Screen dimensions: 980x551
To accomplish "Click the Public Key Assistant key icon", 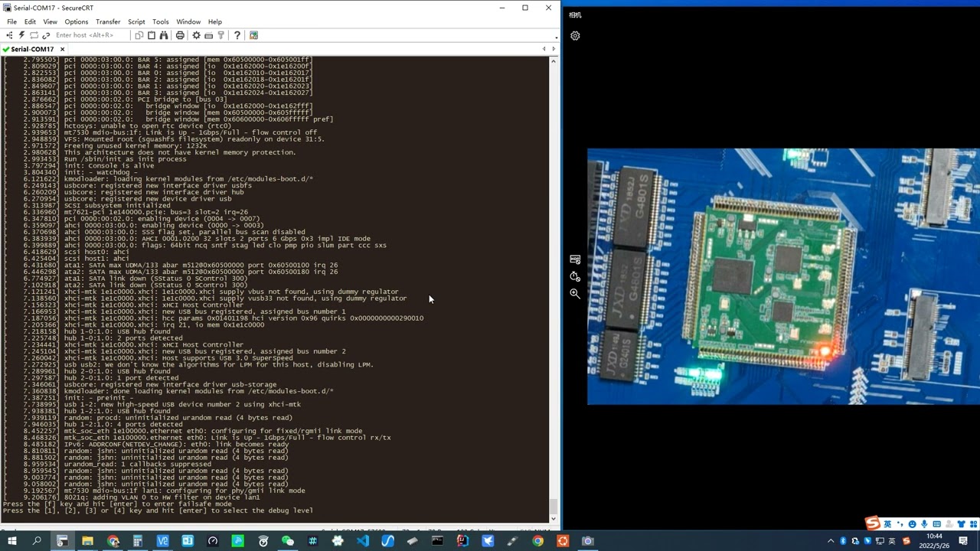I will coord(220,35).
